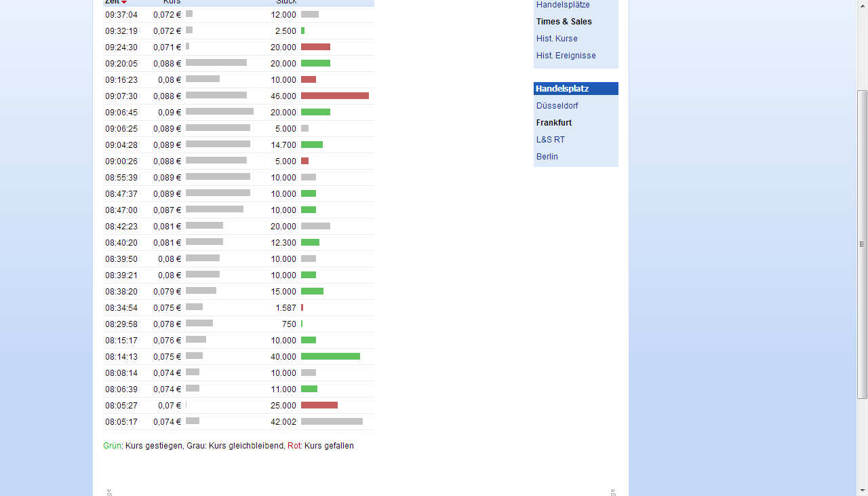
Task: Click the page's vertical scrollbar thumb
Action: pyautogui.click(x=863, y=244)
